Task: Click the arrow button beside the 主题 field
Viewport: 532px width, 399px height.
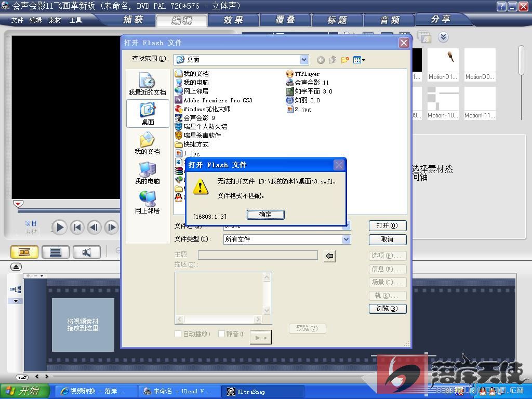Action: [329, 256]
